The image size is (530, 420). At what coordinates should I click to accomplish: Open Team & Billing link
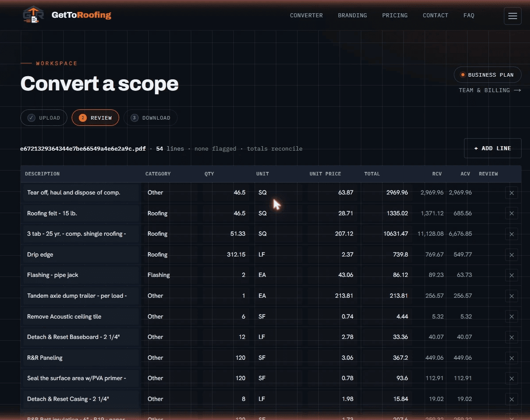pos(490,90)
